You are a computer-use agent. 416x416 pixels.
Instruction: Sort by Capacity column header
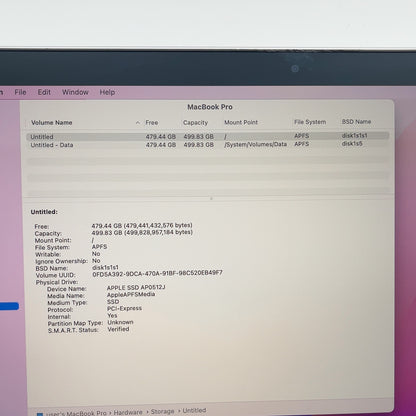coord(195,123)
